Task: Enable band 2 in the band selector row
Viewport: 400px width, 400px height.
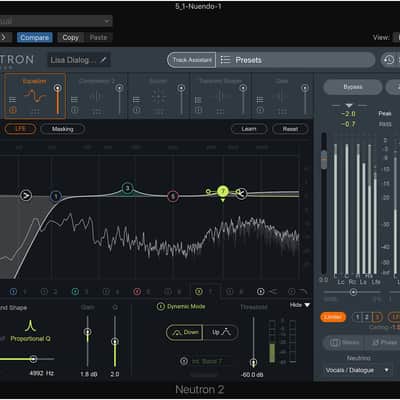Action: [x=44, y=292]
